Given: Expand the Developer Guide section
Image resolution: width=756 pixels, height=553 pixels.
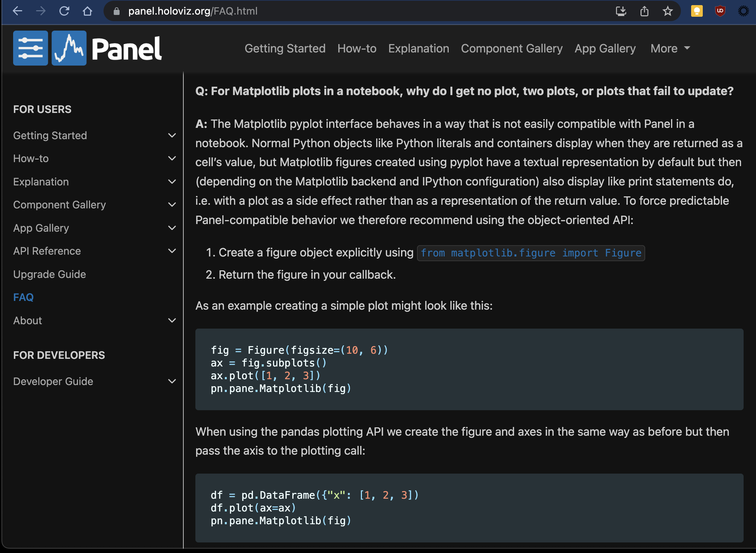Looking at the screenshot, I should tap(172, 381).
